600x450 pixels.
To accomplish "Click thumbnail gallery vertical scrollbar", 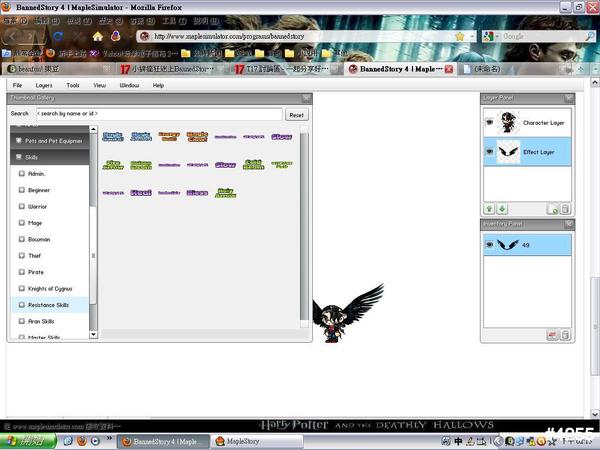I will coord(304,226).
